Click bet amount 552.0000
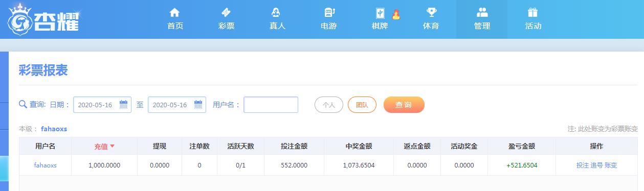This screenshot has width=644, height=191. pos(294,165)
